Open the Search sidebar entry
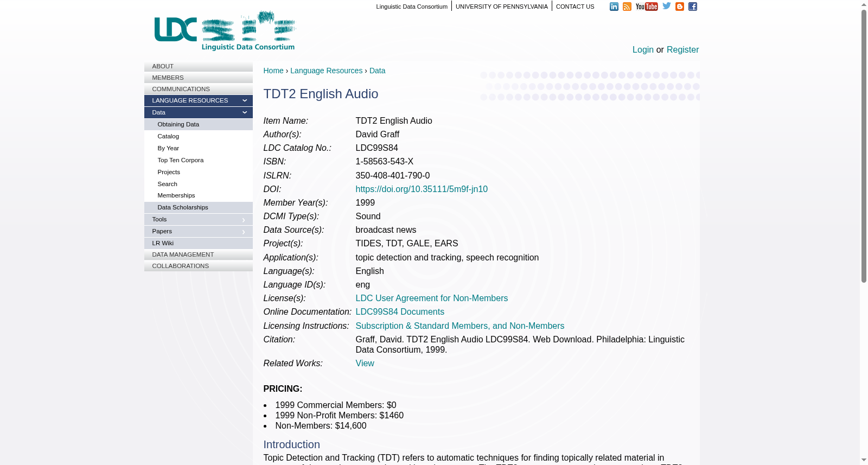The width and height of the screenshot is (868, 465). (x=199, y=184)
